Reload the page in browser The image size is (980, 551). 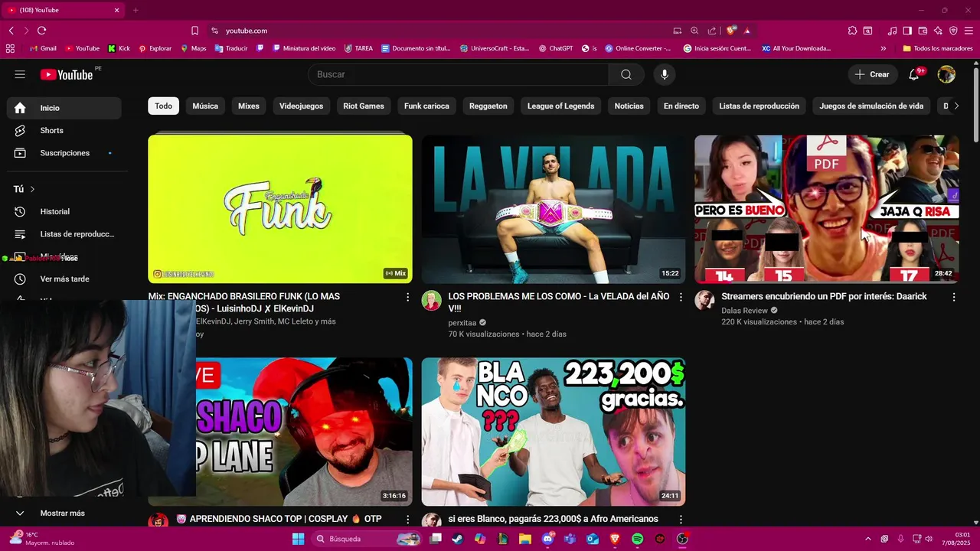41,31
